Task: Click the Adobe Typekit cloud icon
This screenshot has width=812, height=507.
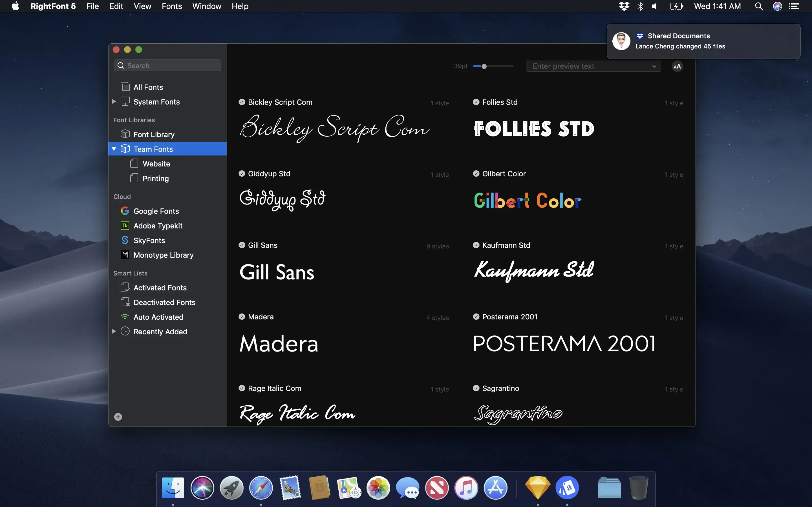Action: [x=125, y=225]
